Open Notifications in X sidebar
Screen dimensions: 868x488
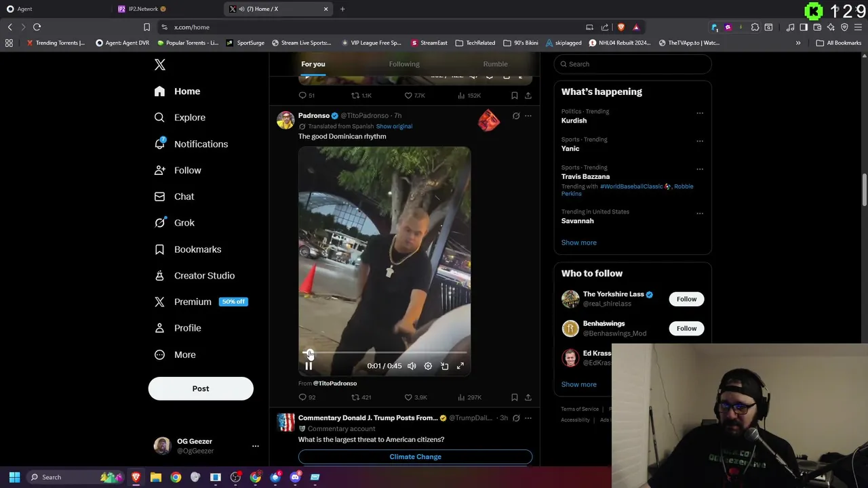(x=191, y=144)
